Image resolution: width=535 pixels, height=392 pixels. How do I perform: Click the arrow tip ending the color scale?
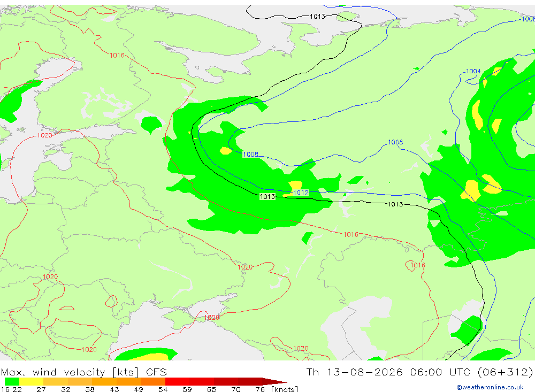[275, 381]
